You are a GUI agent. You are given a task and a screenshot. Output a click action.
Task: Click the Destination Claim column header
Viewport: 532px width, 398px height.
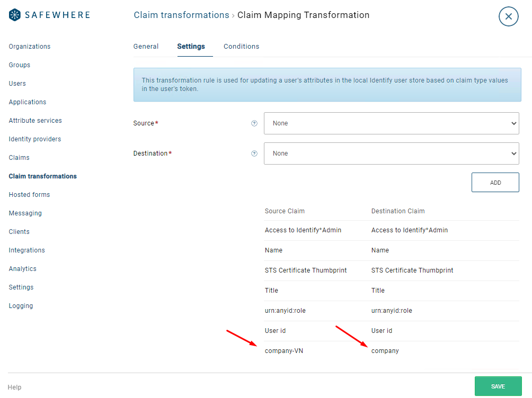(x=397, y=211)
